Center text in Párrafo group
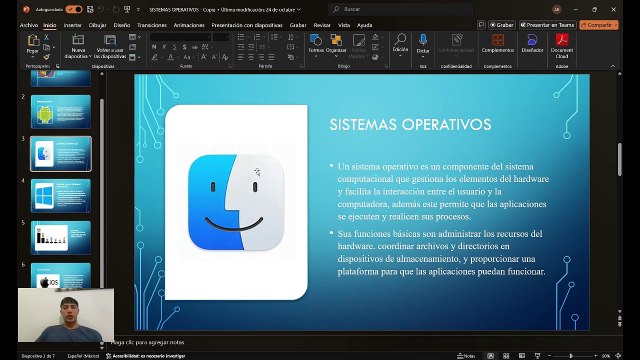 [x=251, y=58]
